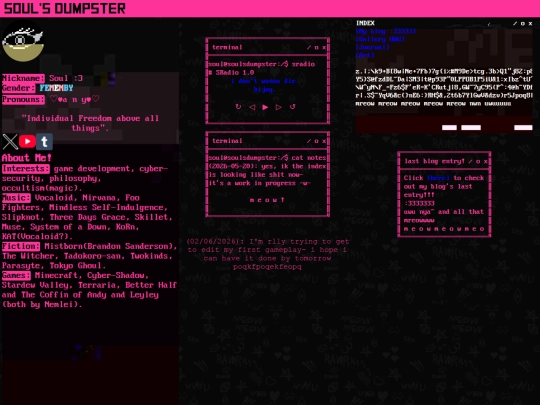
Task: Click the sradio terminal title bar
Action: coord(267,47)
